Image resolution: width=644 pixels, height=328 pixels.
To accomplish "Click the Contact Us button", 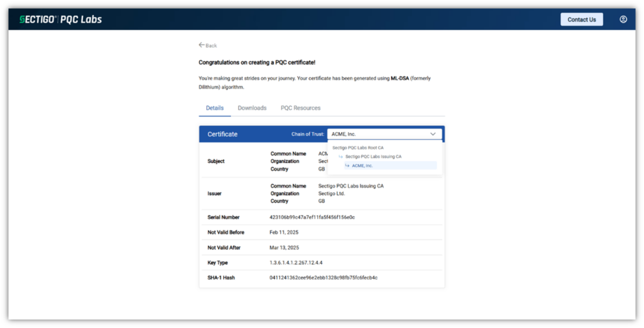I will 582,19.
